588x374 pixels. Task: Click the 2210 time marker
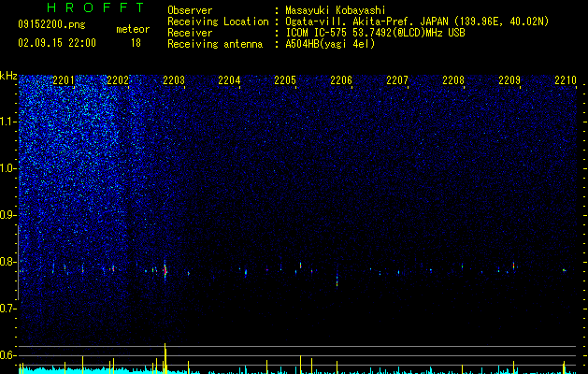click(566, 80)
